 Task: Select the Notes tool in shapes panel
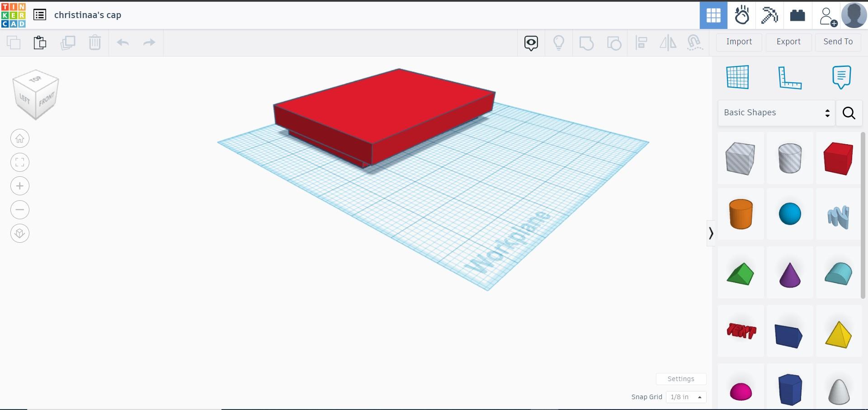[x=841, y=77]
